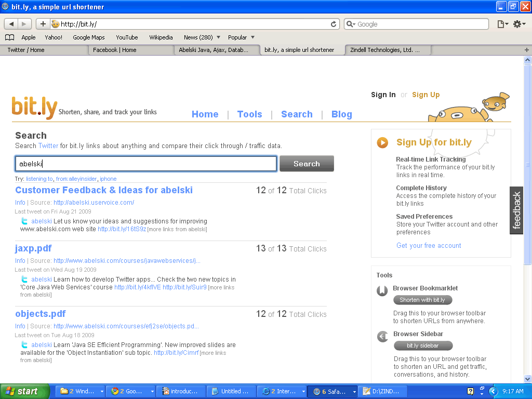Screen dimensions: 532x399
Task: Go back with the browser back arrow
Action: point(11,24)
